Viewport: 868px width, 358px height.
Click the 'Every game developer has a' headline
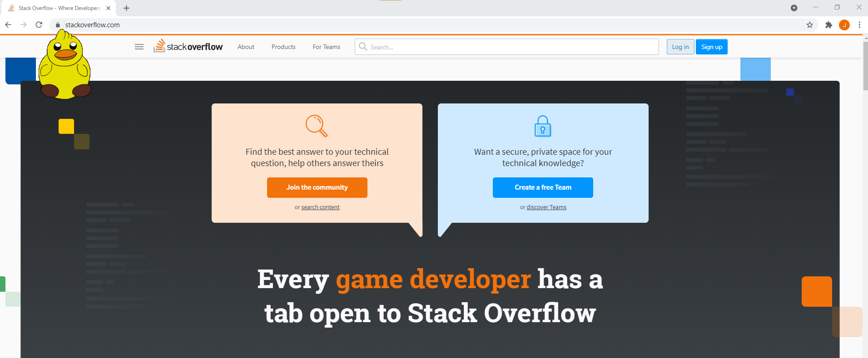tap(430, 279)
